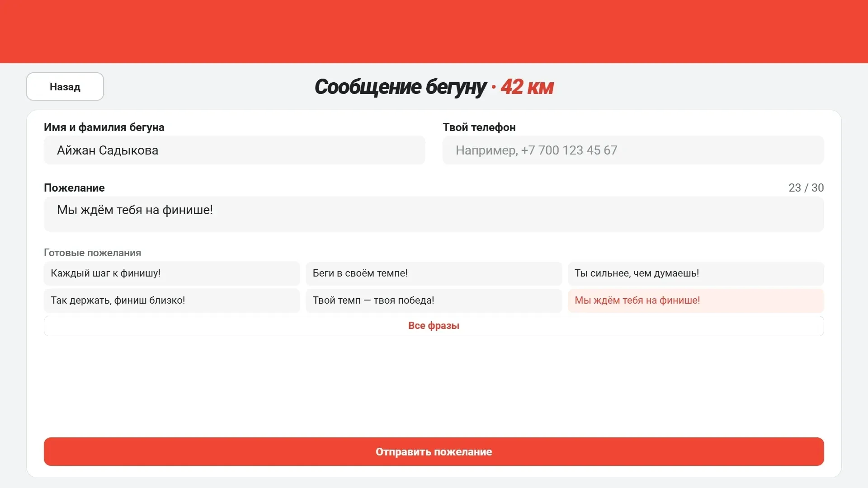
Task: Focus the Твой телефон phone input
Action: (x=633, y=150)
